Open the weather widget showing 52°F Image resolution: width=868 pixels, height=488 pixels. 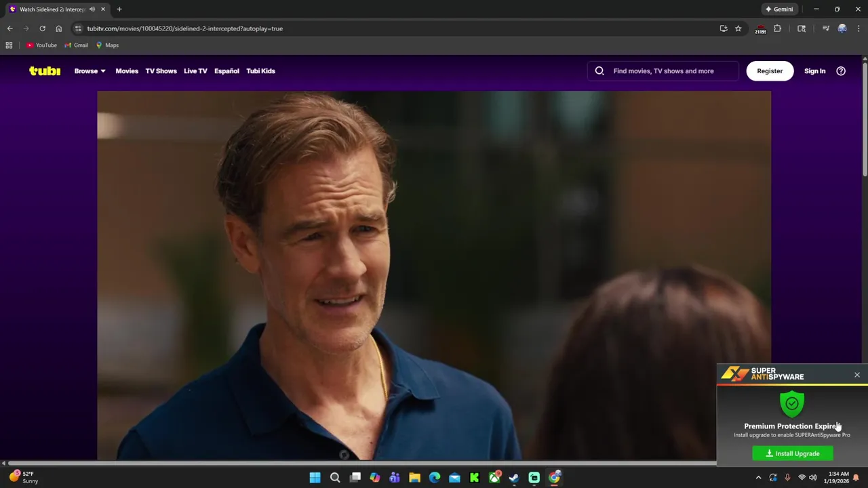pyautogui.click(x=23, y=477)
